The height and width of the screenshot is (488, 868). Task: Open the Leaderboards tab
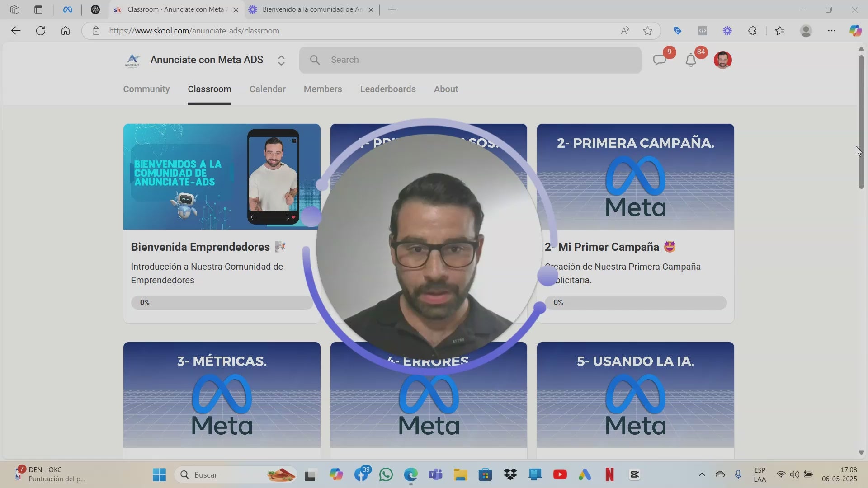click(388, 89)
